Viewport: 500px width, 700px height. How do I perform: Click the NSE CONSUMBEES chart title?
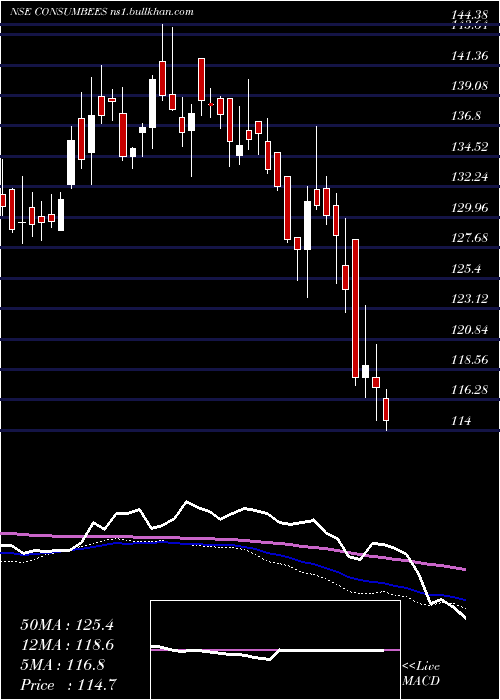click(102, 12)
